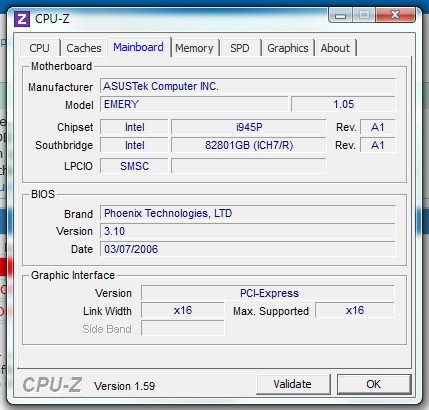Click the Southbridge Intel vendor field
Viewport: 429px width, 410px height.
tap(134, 145)
